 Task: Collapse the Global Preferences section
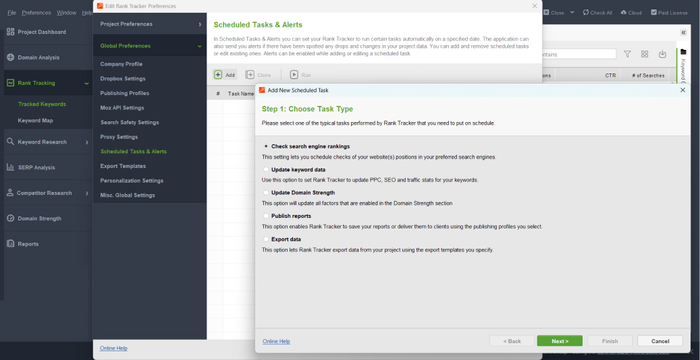[x=200, y=46]
